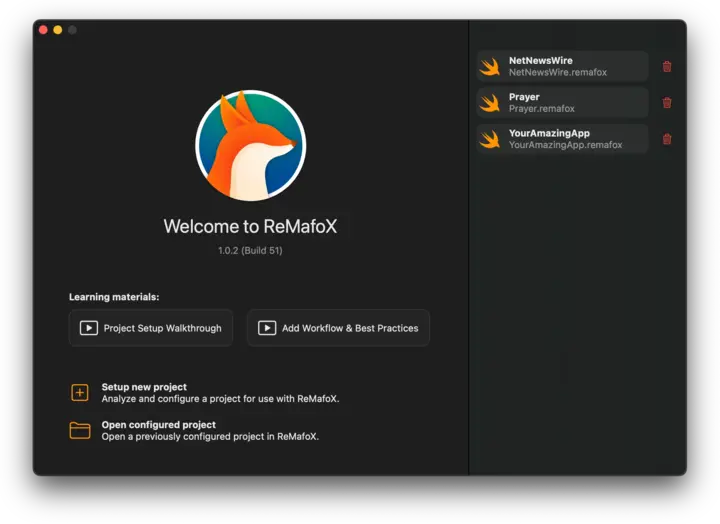720x524 pixels.
Task: Choose the Setup new project label
Action: [144, 387]
